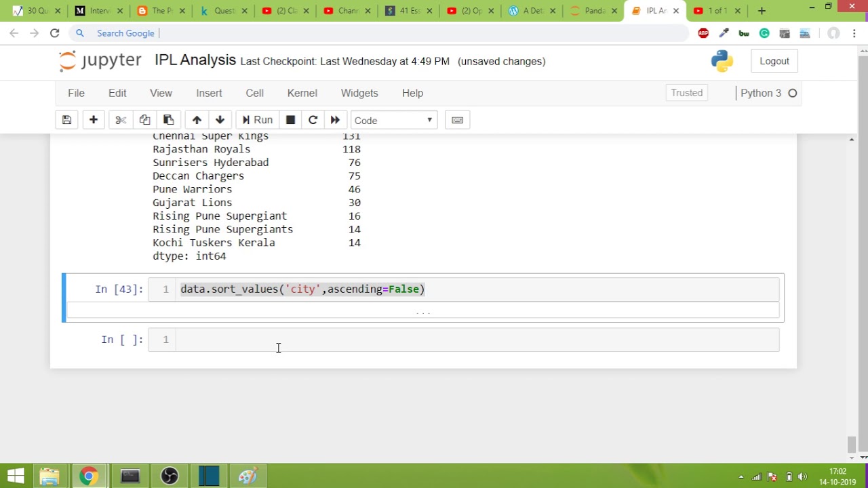Open the Grammarly extension icon
868x488 pixels.
tap(764, 33)
